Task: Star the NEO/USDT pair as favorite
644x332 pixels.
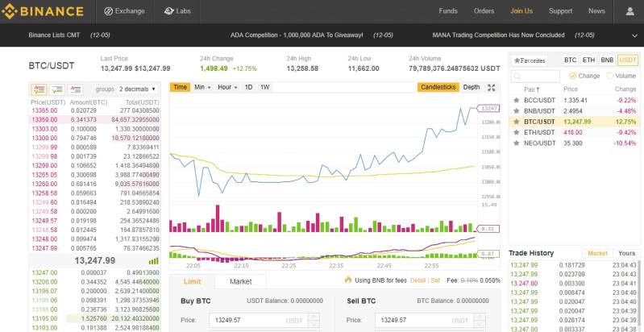Action: pyautogui.click(x=517, y=143)
